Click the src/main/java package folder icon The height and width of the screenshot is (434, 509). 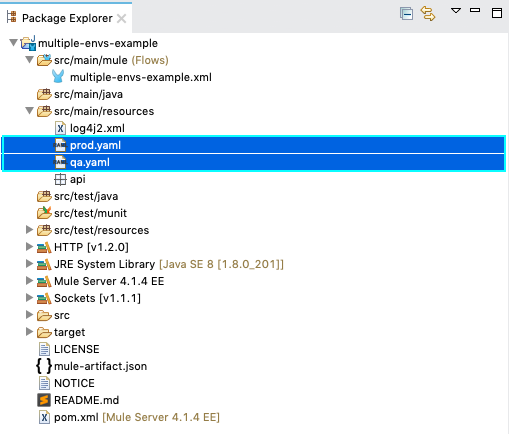[x=44, y=94]
